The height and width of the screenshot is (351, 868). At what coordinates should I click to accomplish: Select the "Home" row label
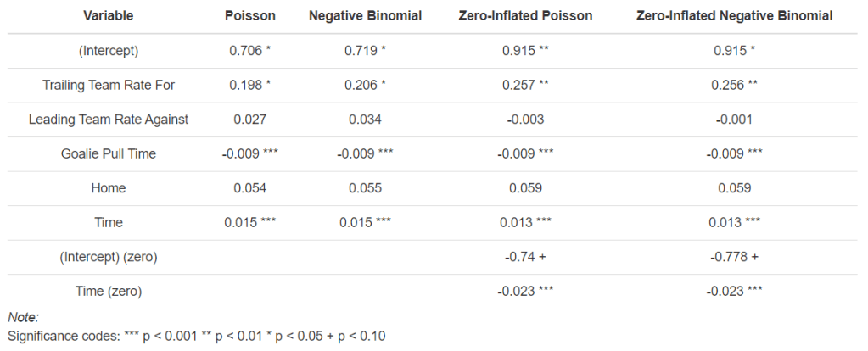click(x=109, y=188)
